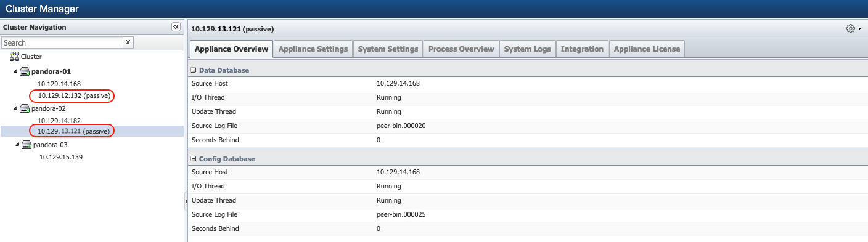The height and width of the screenshot is (242, 868).
Task: Switch to the Appliance Overview tab
Action: click(231, 49)
